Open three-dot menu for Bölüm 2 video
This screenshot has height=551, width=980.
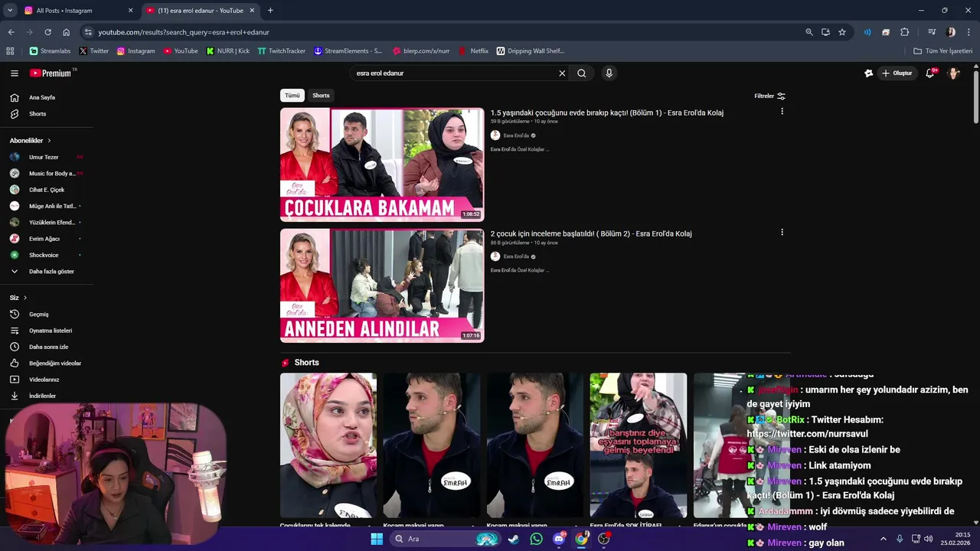[x=782, y=233]
